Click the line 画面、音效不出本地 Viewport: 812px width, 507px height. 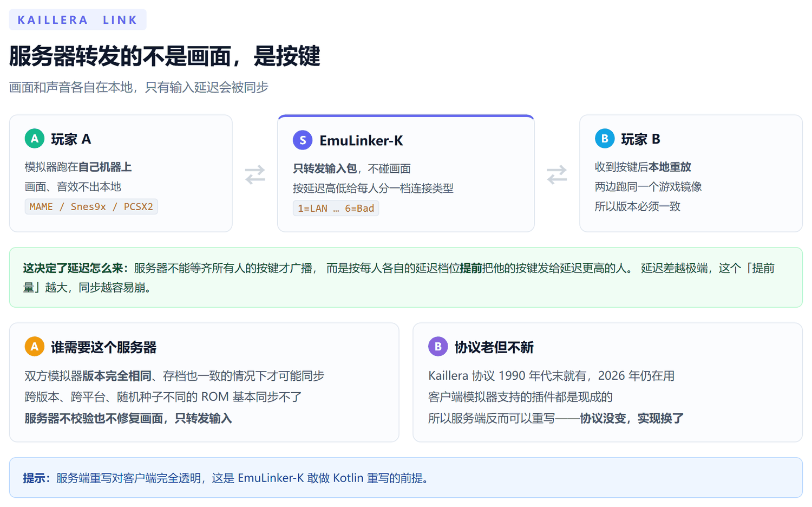click(x=73, y=186)
